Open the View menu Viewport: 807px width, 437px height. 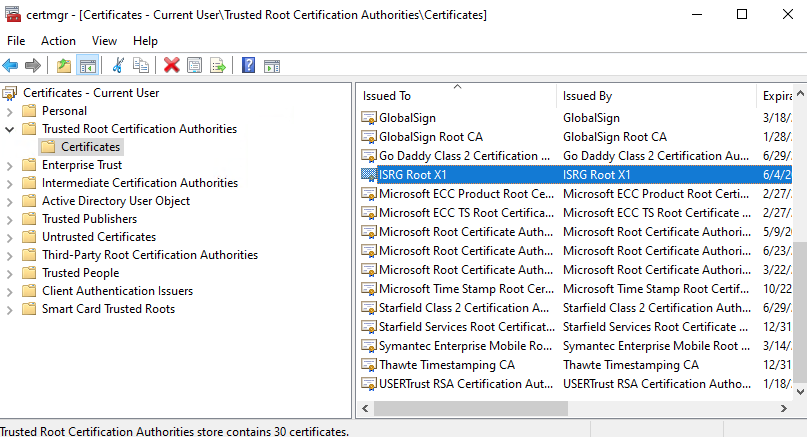pos(104,41)
